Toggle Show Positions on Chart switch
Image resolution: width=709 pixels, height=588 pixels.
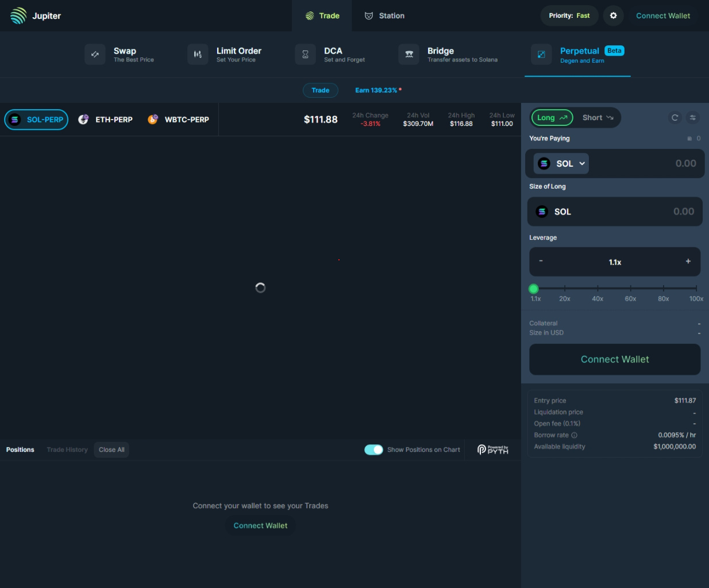click(373, 449)
